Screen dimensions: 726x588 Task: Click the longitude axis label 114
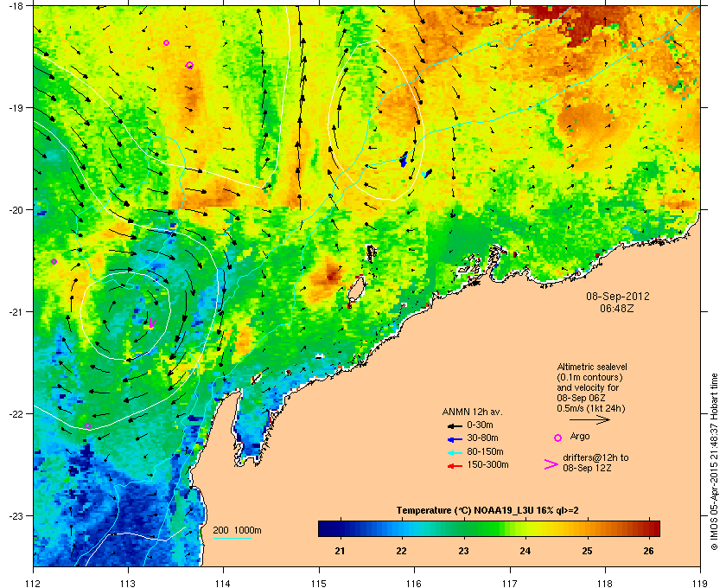pos(223,584)
